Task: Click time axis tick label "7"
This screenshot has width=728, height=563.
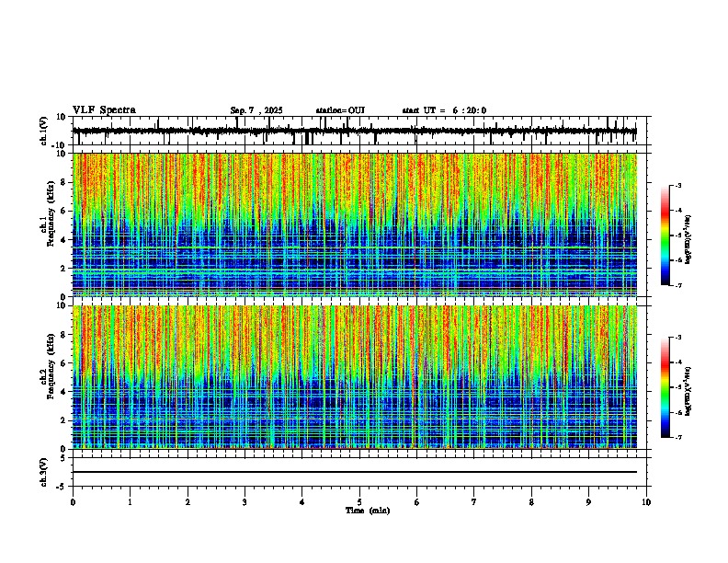Action: (x=474, y=502)
